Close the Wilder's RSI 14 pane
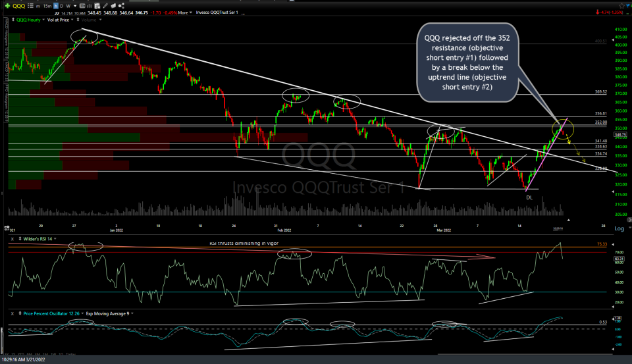Viewport: 632px width, 364px height. (x=12, y=239)
